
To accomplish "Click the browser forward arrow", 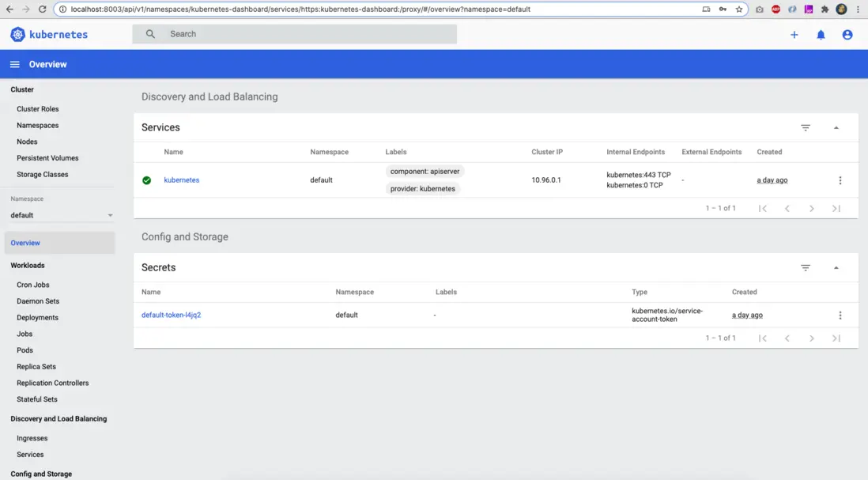I will coord(26,9).
